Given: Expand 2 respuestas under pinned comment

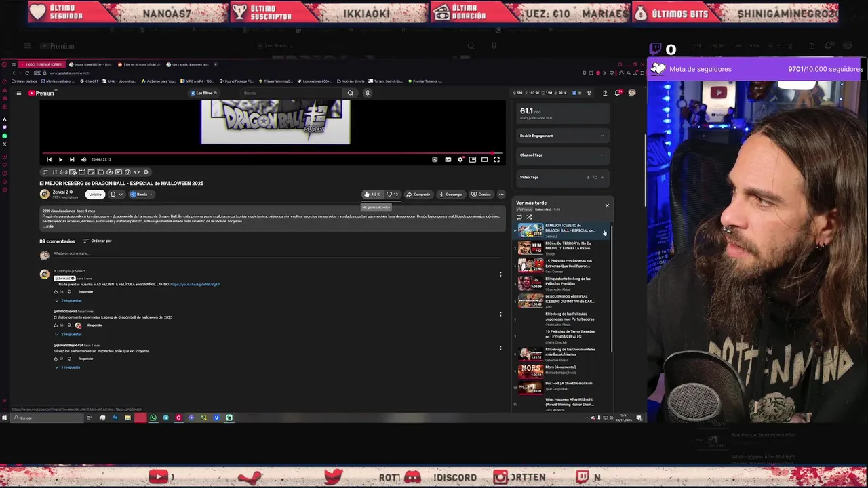Looking at the screenshot, I should [x=68, y=300].
